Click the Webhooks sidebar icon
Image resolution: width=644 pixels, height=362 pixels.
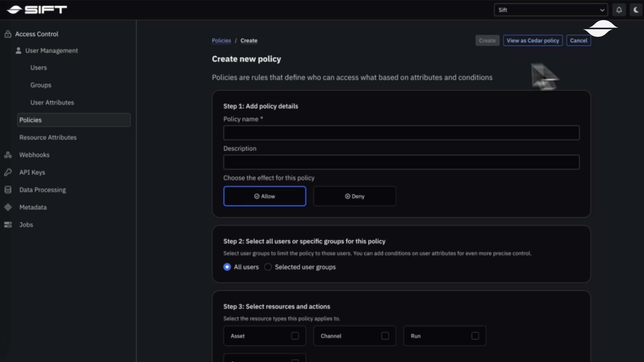point(8,155)
